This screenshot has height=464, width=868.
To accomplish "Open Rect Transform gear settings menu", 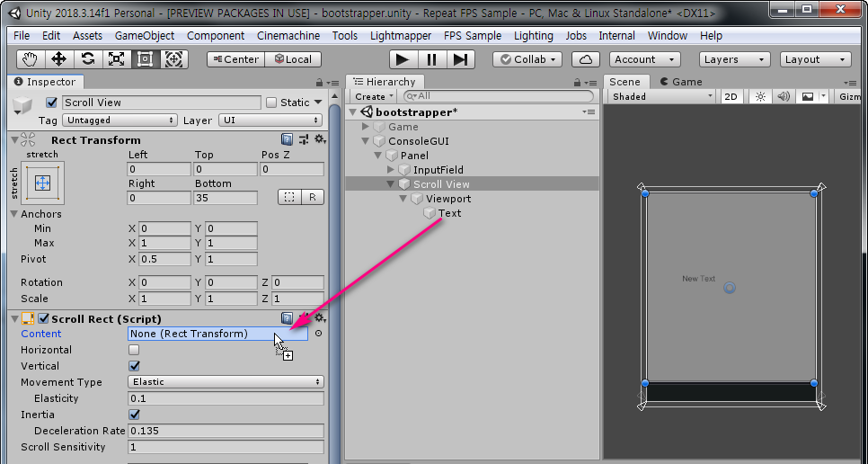I will [320, 139].
